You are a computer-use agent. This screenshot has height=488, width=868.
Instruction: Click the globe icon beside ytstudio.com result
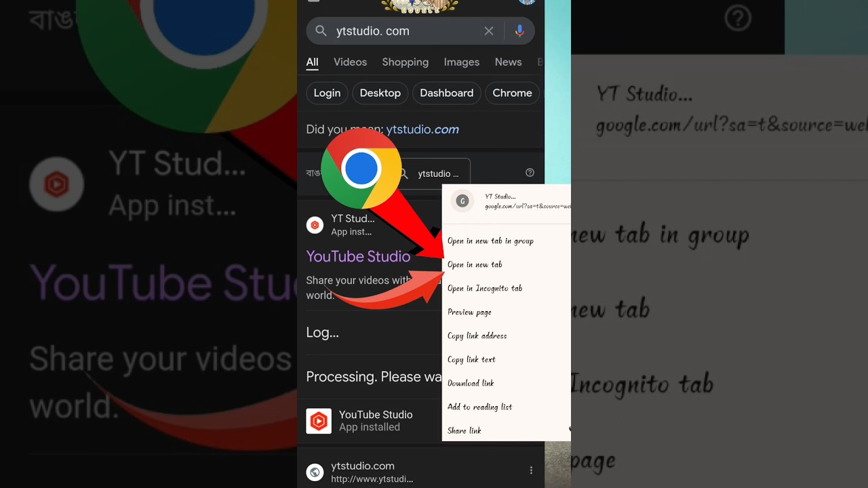[315, 472]
